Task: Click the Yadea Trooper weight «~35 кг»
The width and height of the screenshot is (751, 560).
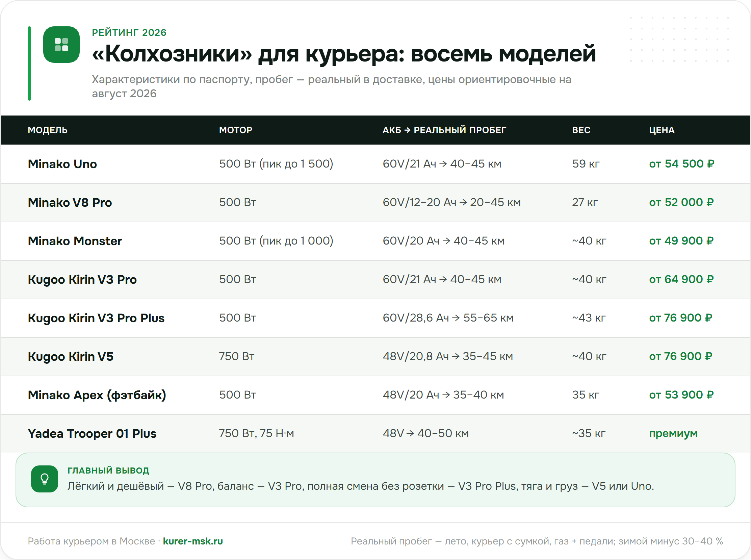Action: point(589,434)
